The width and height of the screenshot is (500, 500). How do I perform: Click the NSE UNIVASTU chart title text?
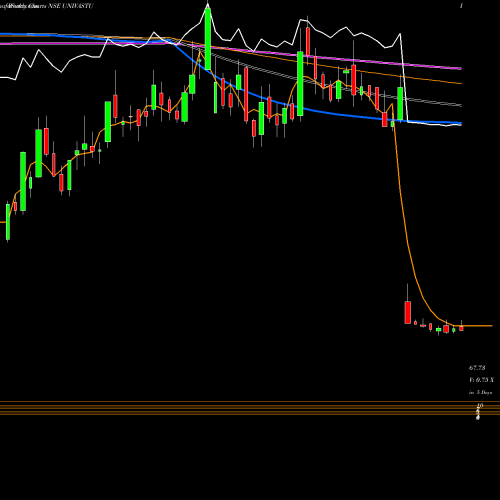click(71, 6)
